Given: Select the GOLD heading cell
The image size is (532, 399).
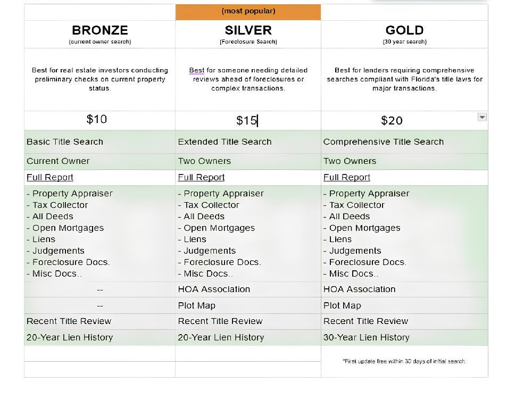Looking at the screenshot, I should (x=404, y=34).
